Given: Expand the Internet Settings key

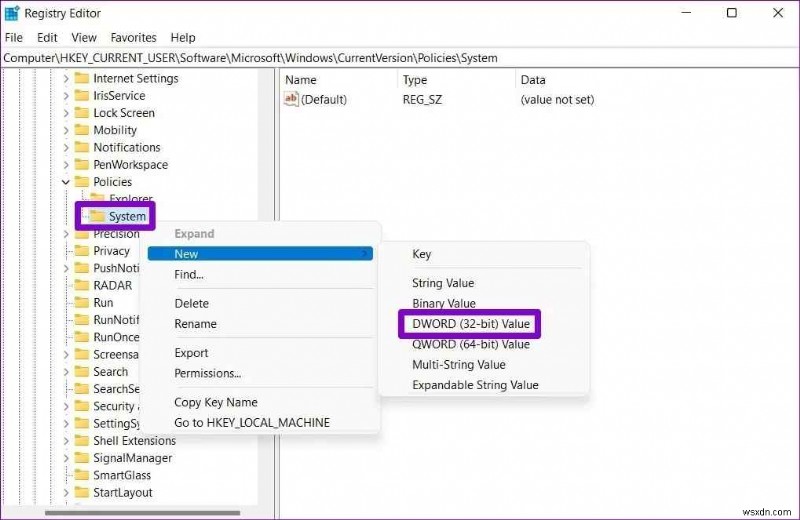Looking at the screenshot, I should coord(66,79).
